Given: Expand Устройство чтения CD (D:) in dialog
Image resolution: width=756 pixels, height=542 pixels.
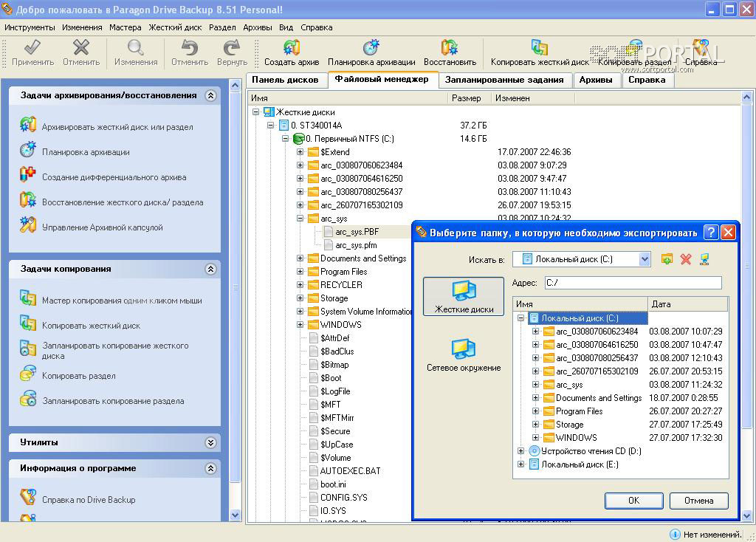Looking at the screenshot, I should (x=520, y=451).
